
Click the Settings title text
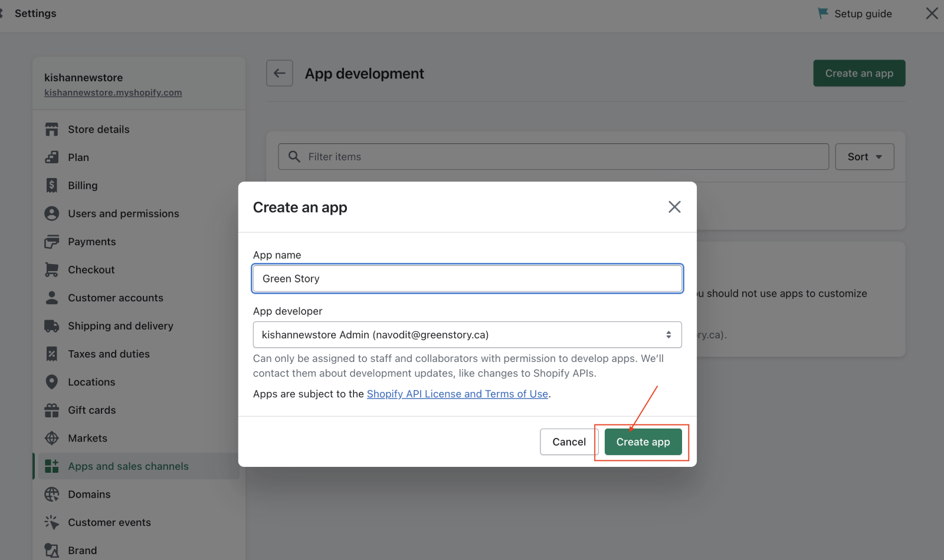(35, 13)
